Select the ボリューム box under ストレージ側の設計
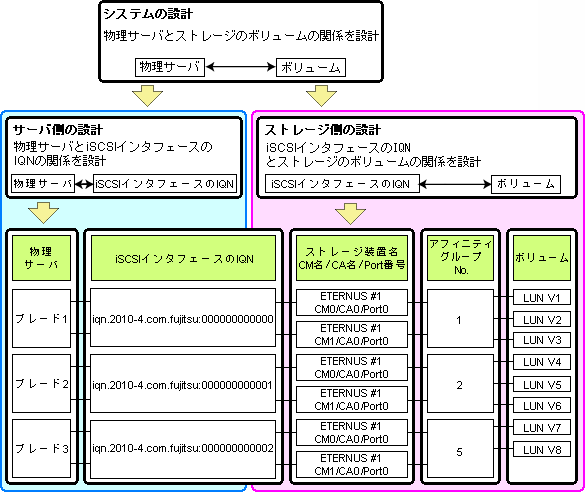The width and height of the screenshot is (585, 492). pyautogui.click(x=526, y=184)
